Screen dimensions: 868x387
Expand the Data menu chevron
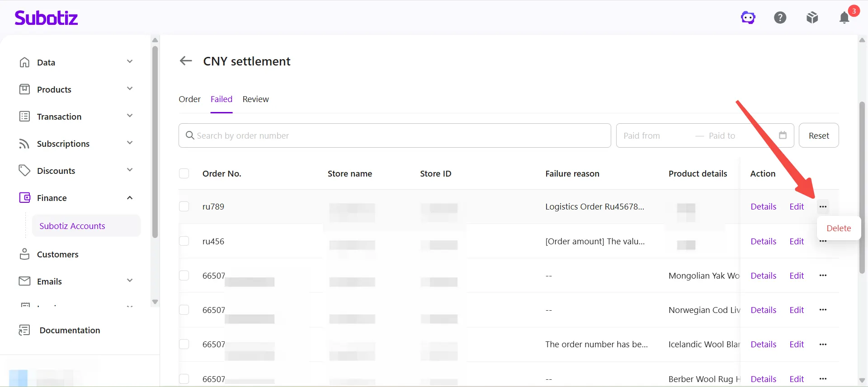pyautogui.click(x=130, y=61)
